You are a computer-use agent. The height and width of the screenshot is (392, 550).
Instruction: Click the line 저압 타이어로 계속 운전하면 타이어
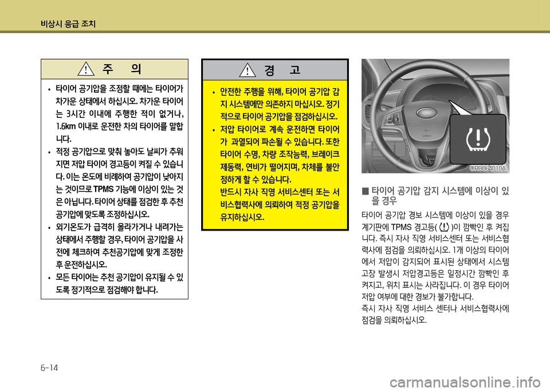(280, 129)
